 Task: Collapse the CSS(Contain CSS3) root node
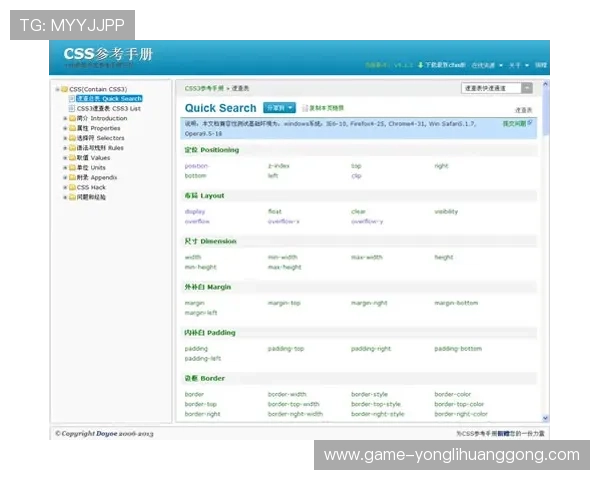pyautogui.click(x=57, y=89)
